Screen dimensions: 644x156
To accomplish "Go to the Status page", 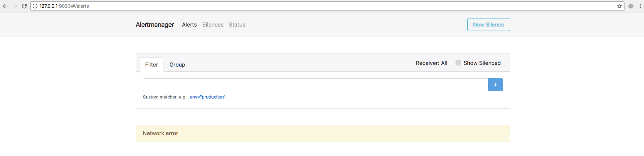I will [237, 25].
